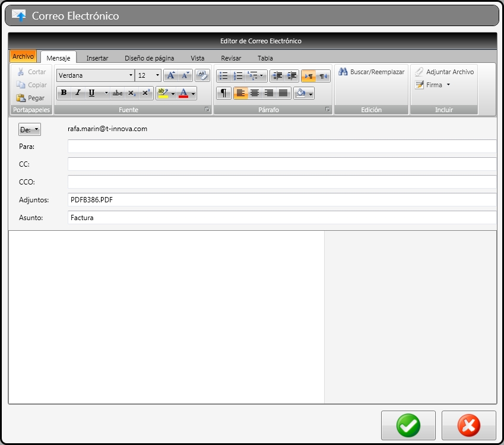504x445 pixels.
Task: Insert a bulleted list
Action: click(223, 76)
